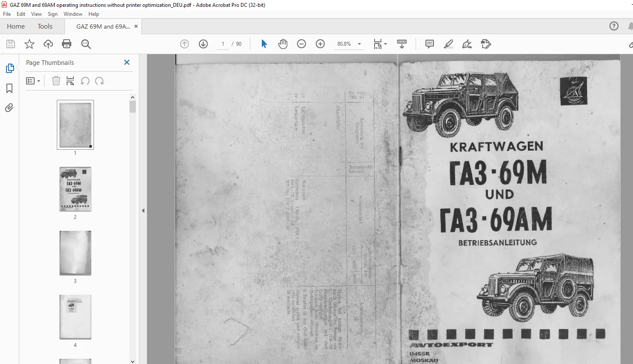Open the File menu
Image resolution: width=633 pixels, height=364 pixels.
pyautogui.click(x=7, y=14)
